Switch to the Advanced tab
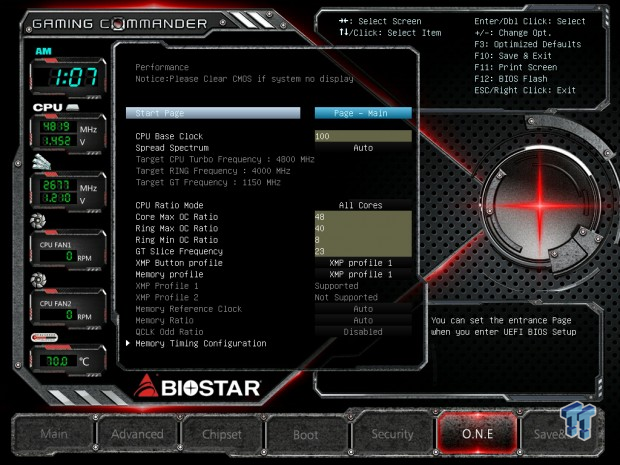The height and width of the screenshot is (465, 620). pos(137,434)
